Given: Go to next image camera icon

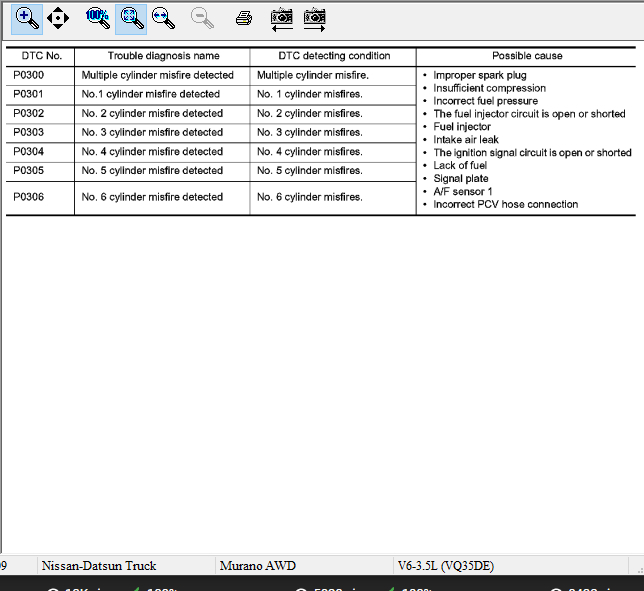Looking at the screenshot, I should click(315, 19).
